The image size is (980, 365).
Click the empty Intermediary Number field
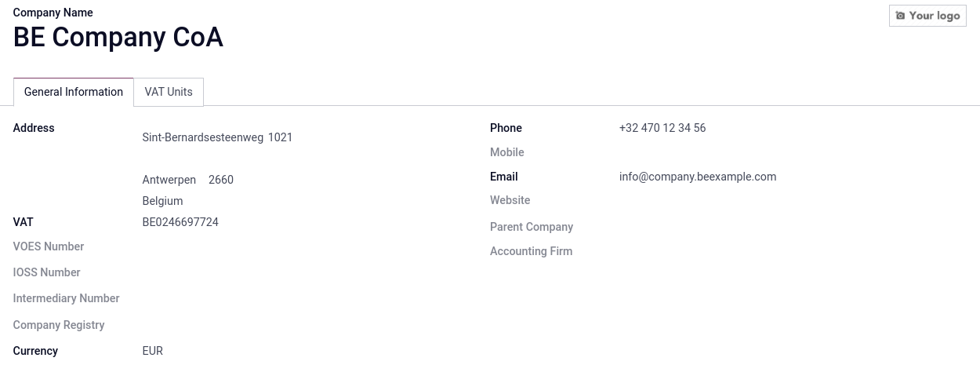tap(235, 298)
